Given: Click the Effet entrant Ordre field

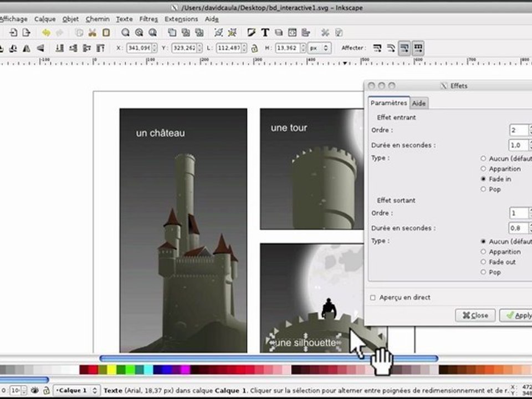Looking at the screenshot, I should coord(519,130).
